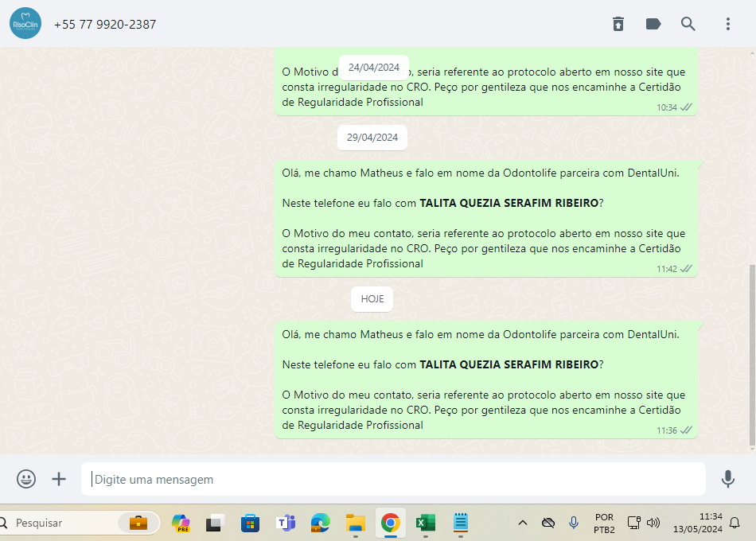Viewport: 756px width, 541px height.
Task: Search within this conversation
Action: click(688, 24)
